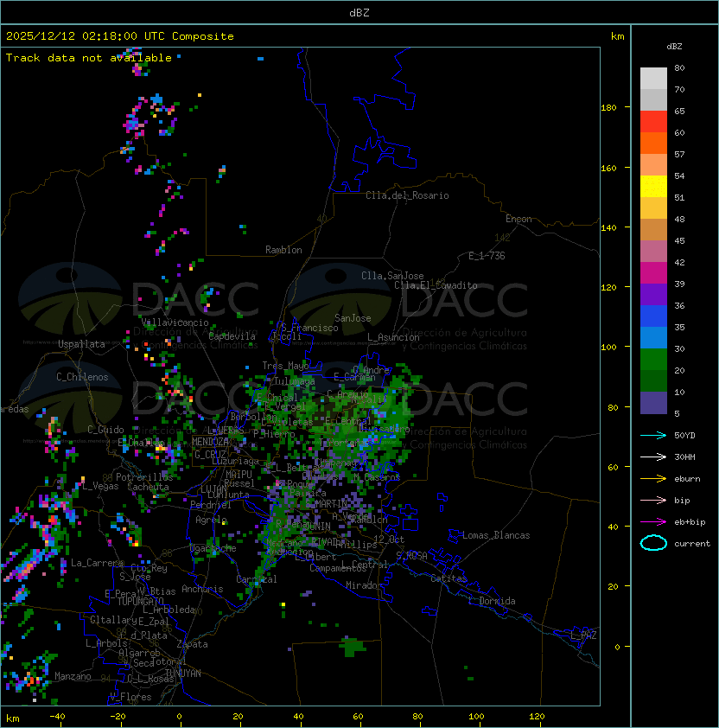Screen dimensions: 719x728
Task: Click the '180' tick on the vertical km axis
Action: click(608, 107)
